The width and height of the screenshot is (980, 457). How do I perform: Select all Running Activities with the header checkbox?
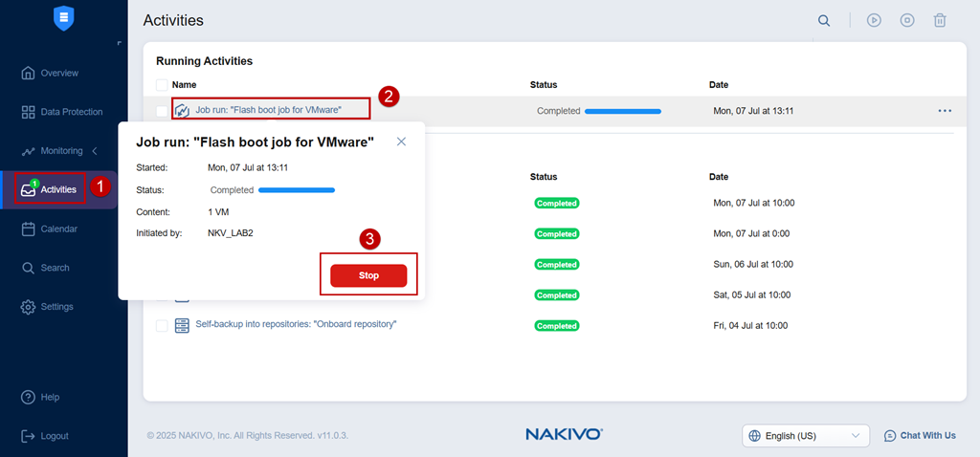tap(162, 85)
